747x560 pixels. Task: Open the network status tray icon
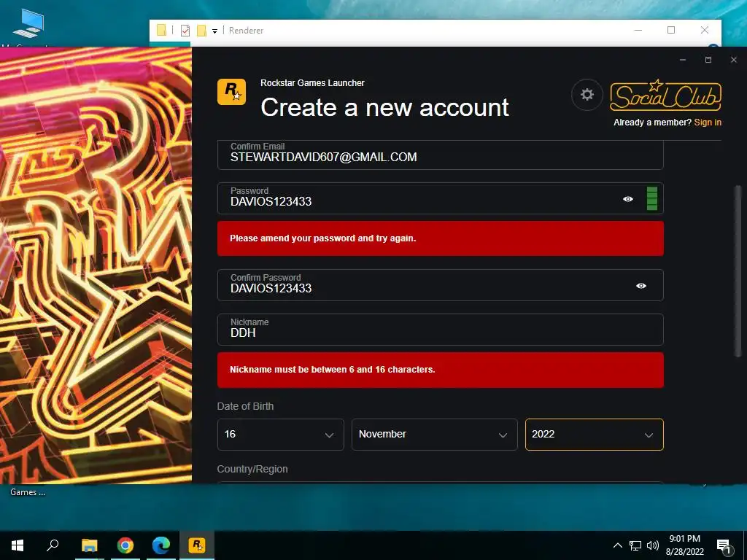coord(635,545)
